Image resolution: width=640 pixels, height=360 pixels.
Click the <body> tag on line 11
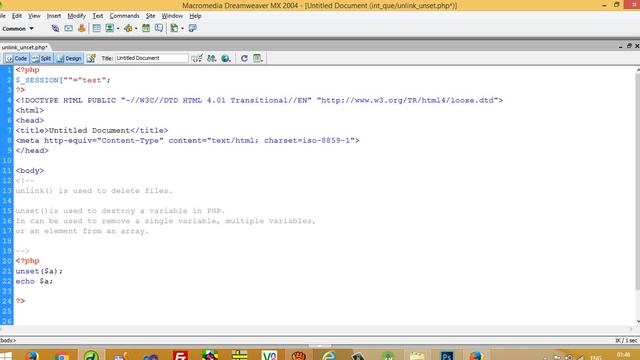point(30,171)
